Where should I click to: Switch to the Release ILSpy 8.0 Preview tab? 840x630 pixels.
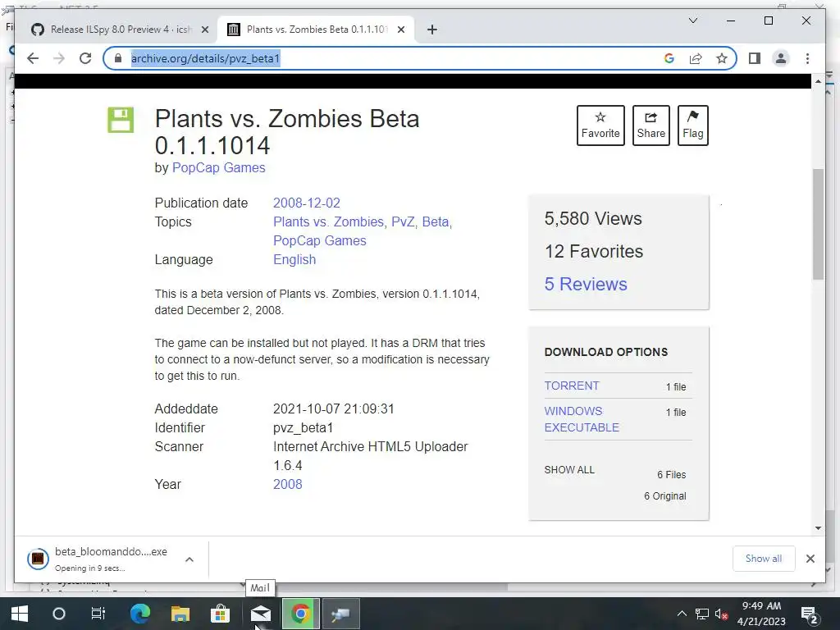tap(120, 30)
